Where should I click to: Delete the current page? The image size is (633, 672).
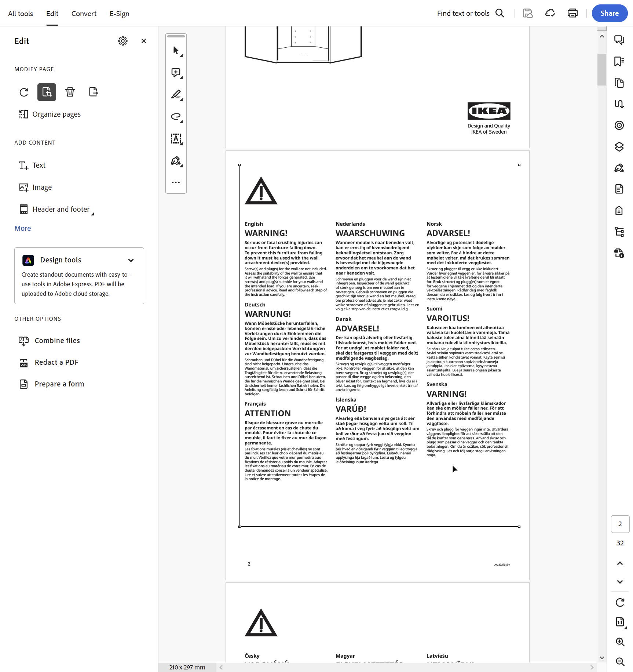click(70, 92)
